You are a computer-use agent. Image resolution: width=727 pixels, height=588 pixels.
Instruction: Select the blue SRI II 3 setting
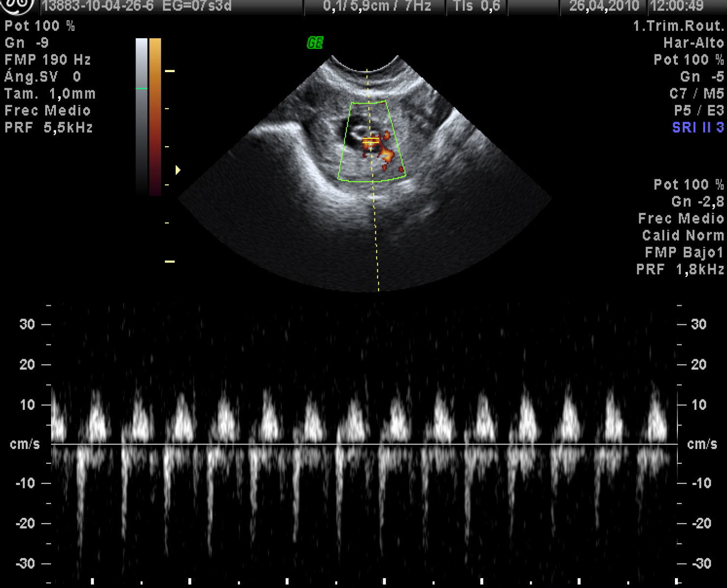(x=698, y=128)
